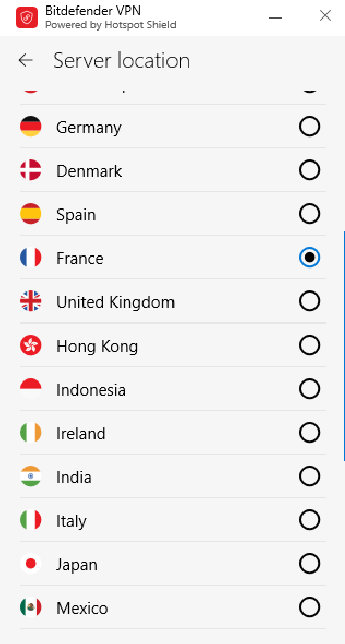The height and width of the screenshot is (644, 345).
Task: Minimize the Bitdefender VPN window
Action: pos(275,17)
